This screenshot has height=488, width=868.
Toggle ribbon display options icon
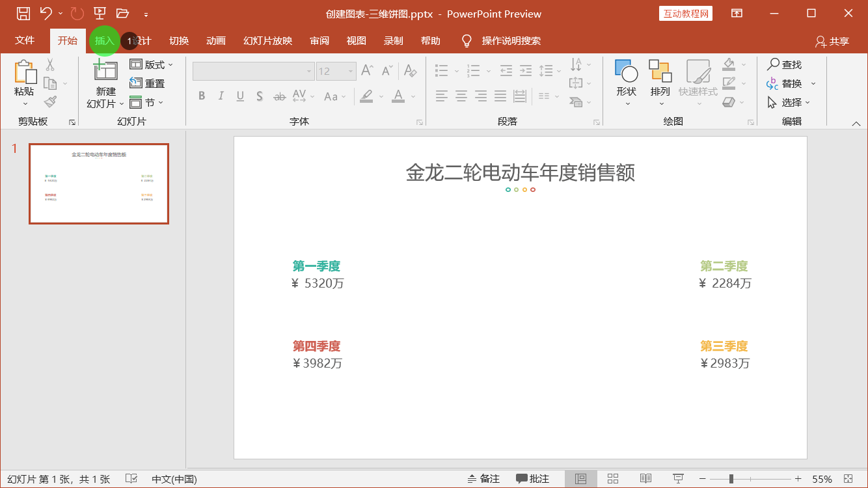click(737, 14)
